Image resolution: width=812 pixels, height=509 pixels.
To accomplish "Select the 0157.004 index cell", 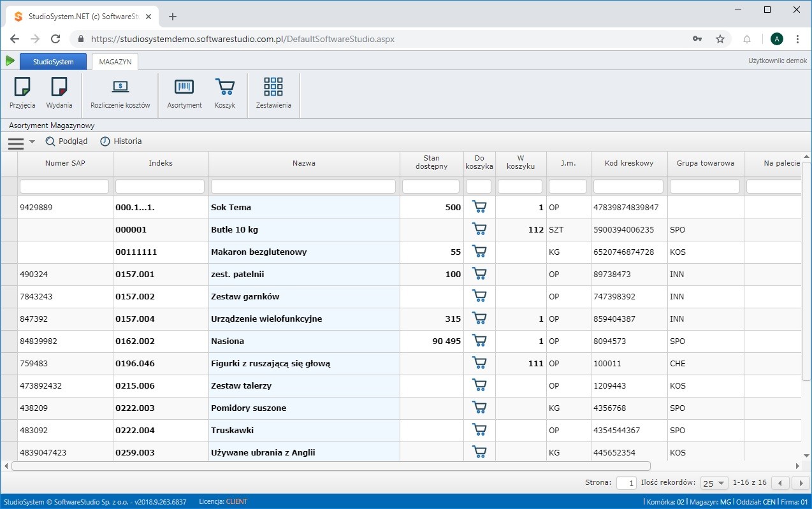I will pyautogui.click(x=161, y=319).
